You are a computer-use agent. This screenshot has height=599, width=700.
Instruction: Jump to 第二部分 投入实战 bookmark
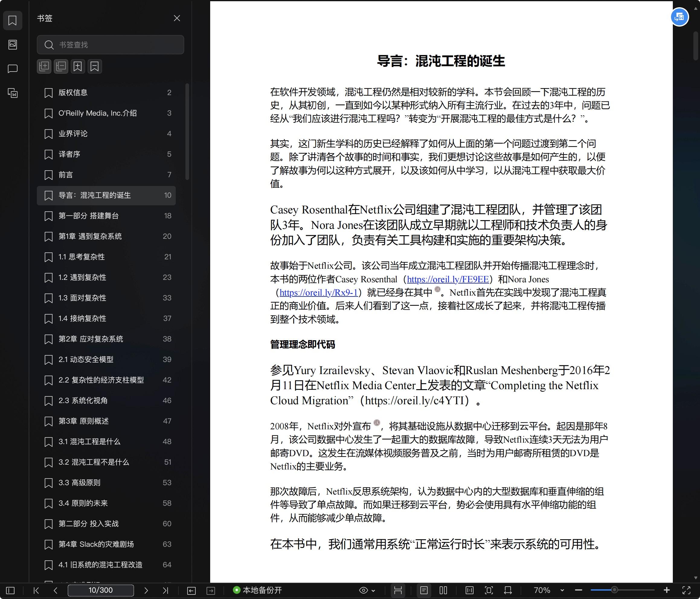[106, 524]
